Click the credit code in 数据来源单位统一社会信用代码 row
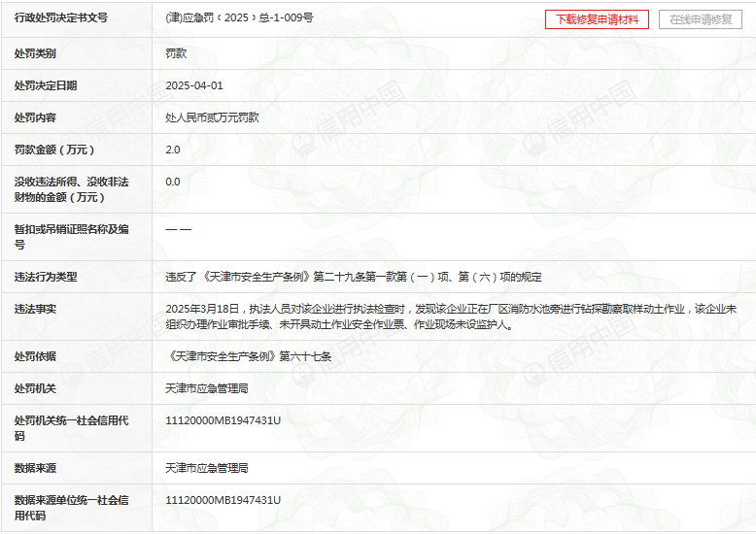The width and height of the screenshot is (756, 534). coord(223,500)
